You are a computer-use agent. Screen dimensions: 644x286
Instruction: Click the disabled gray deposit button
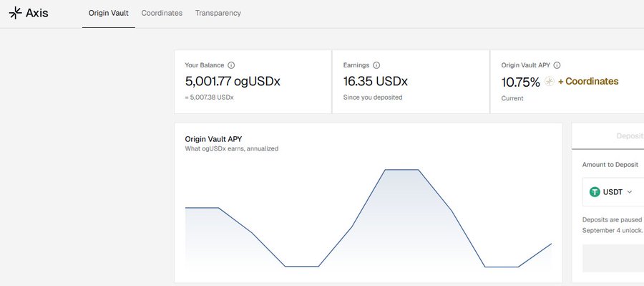613,259
